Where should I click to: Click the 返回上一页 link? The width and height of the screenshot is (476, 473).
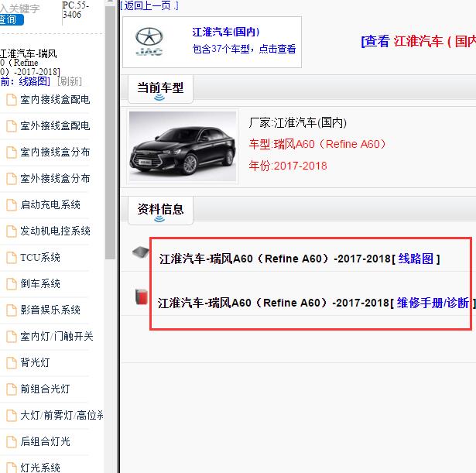click(x=149, y=5)
